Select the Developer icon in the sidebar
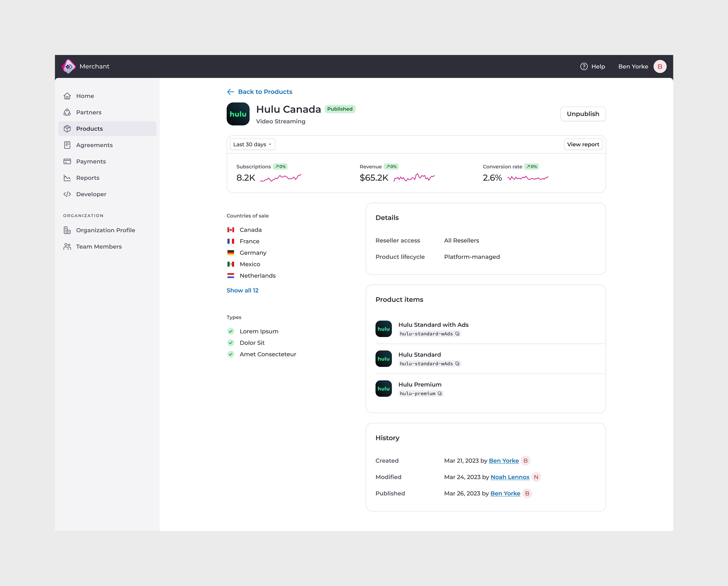The width and height of the screenshot is (728, 586). [x=67, y=194]
